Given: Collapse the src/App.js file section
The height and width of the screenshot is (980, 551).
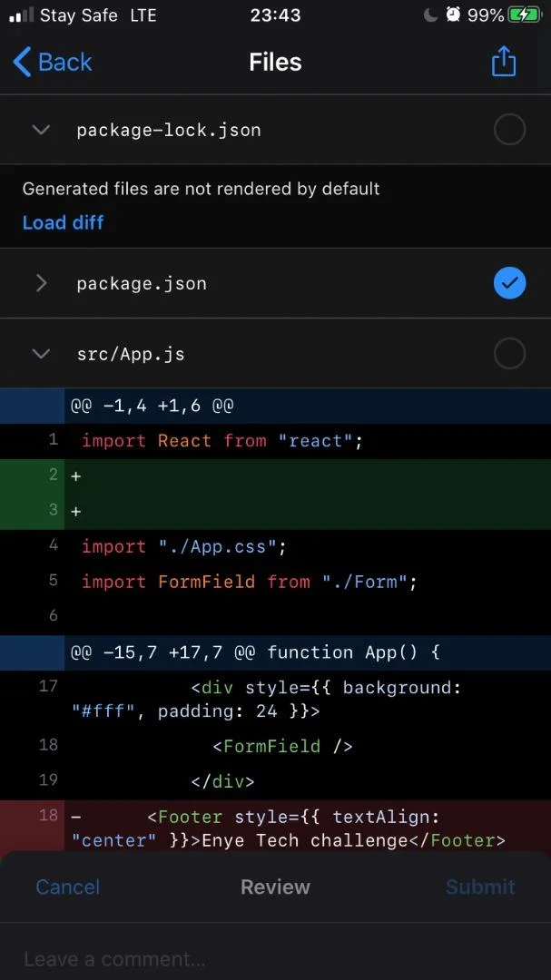Looking at the screenshot, I should [x=41, y=354].
